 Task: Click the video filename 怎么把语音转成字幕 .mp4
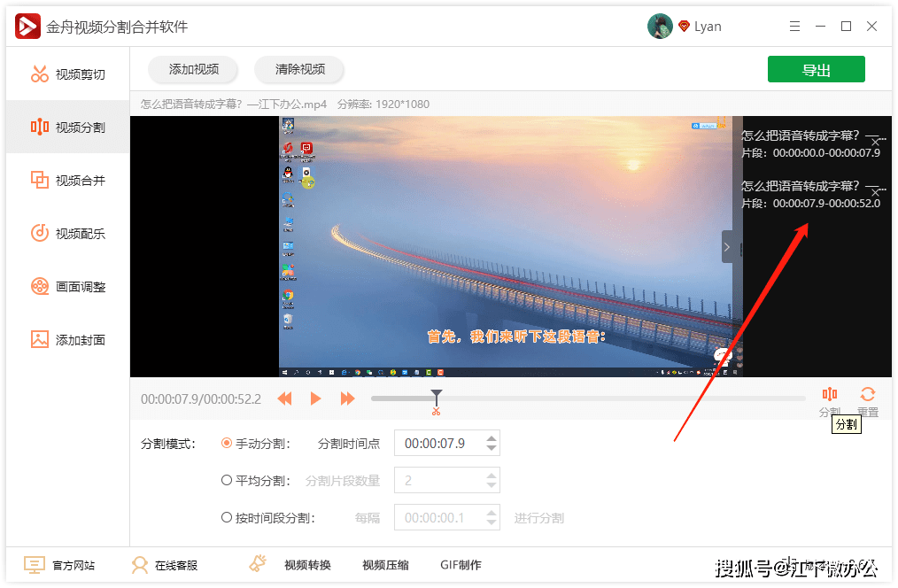click(234, 104)
